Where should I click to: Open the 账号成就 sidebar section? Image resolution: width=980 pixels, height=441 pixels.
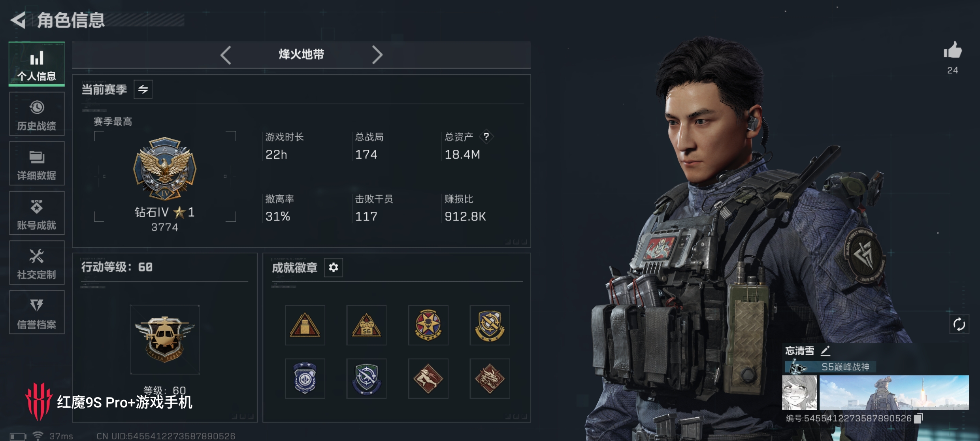pos(37,213)
